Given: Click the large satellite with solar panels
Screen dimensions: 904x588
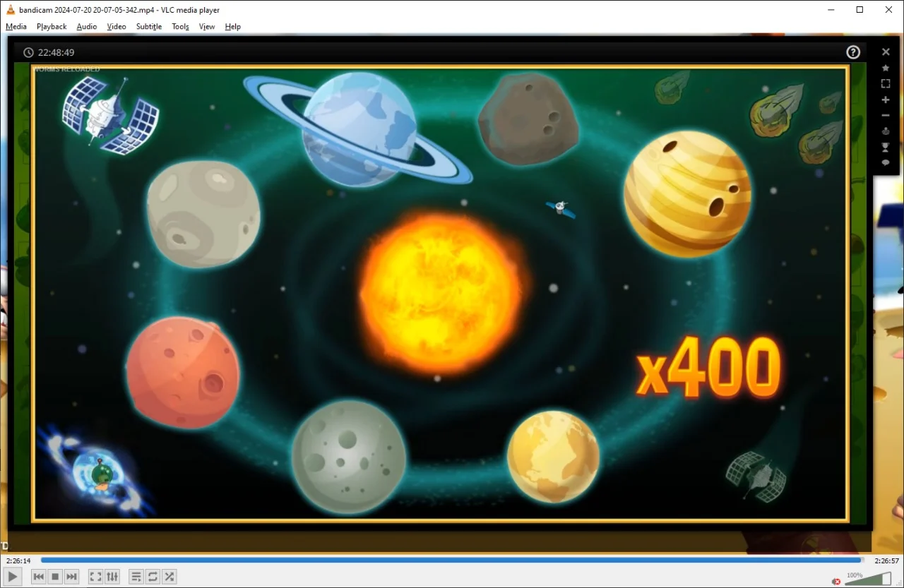Looking at the screenshot, I should click(x=110, y=115).
